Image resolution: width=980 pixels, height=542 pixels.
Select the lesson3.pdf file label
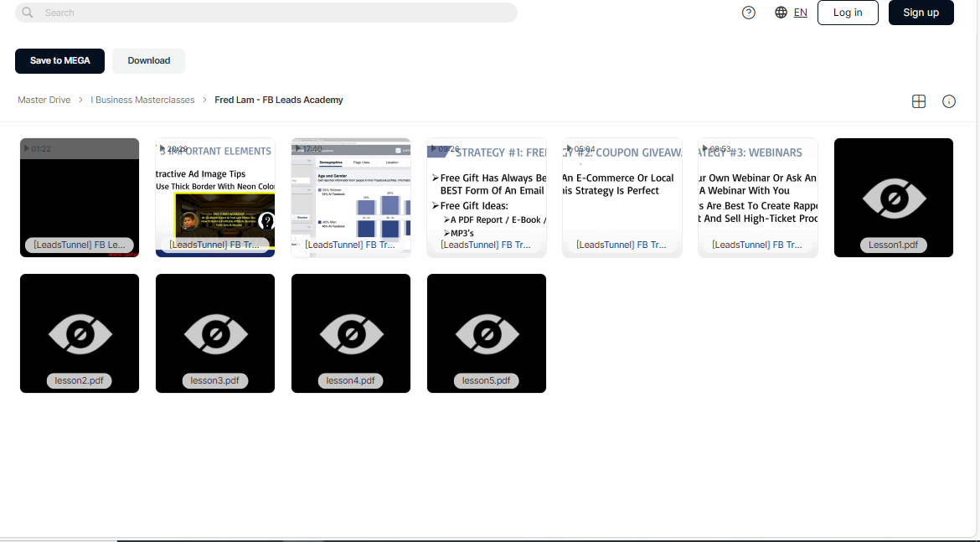coord(215,380)
